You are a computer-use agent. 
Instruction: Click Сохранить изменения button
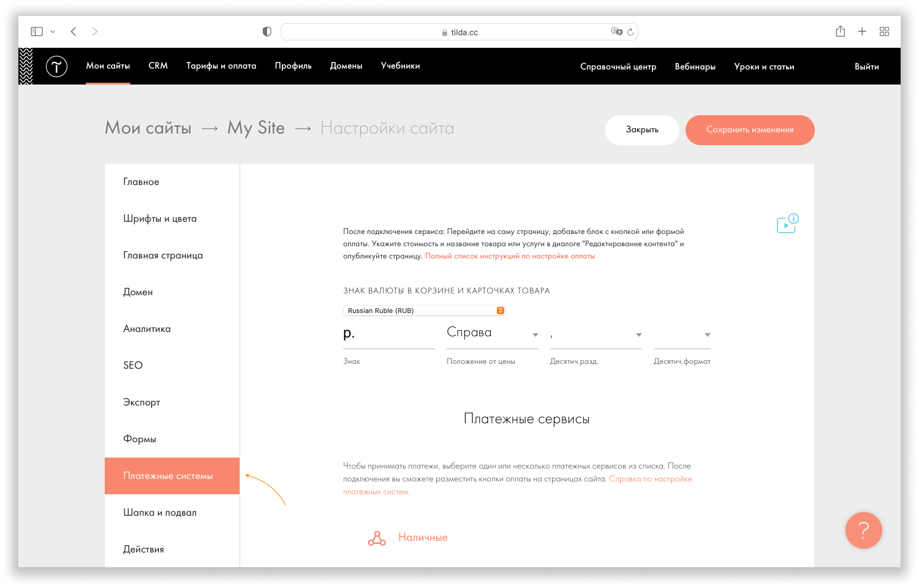point(750,130)
